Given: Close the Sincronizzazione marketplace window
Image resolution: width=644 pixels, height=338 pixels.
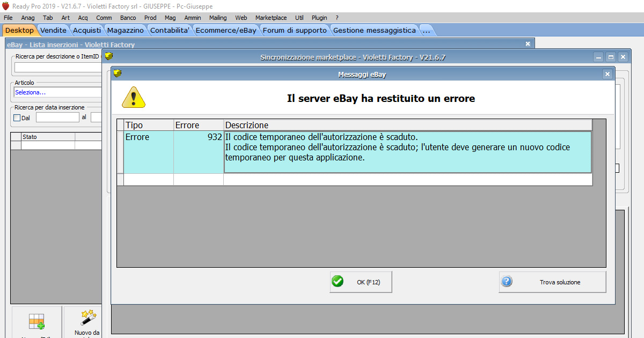Looking at the screenshot, I should point(623,56).
